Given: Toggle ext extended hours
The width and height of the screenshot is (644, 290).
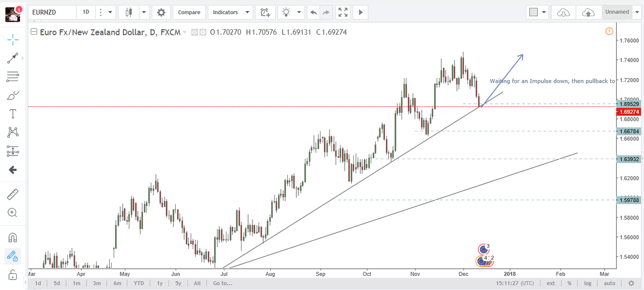Looking at the screenshot, I should pyautogui.click(x=551, y=283).
